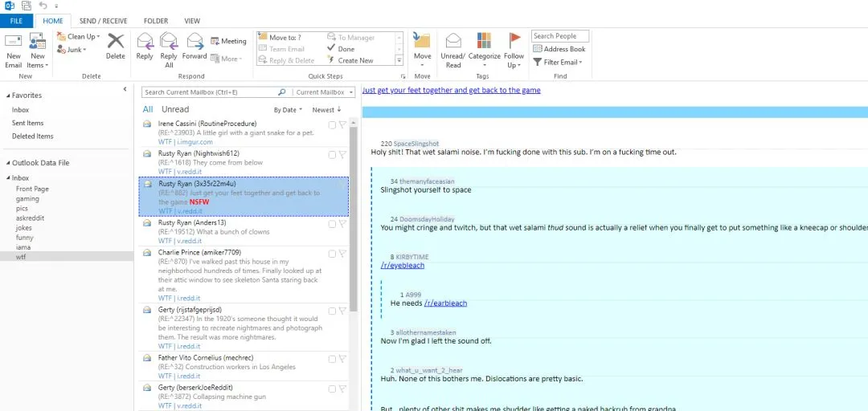Collapse the Favorites section
This screenshot has height=411, width=868.
click(8, 96)
